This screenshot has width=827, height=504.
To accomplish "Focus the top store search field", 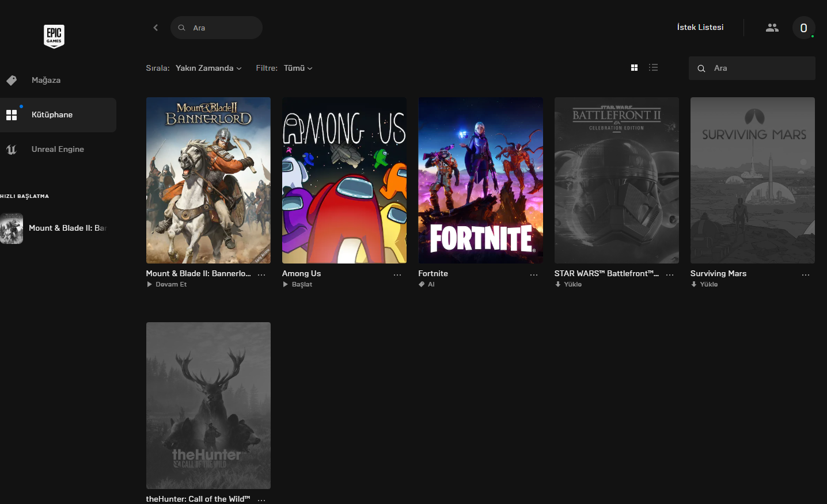I will point(217,28).
